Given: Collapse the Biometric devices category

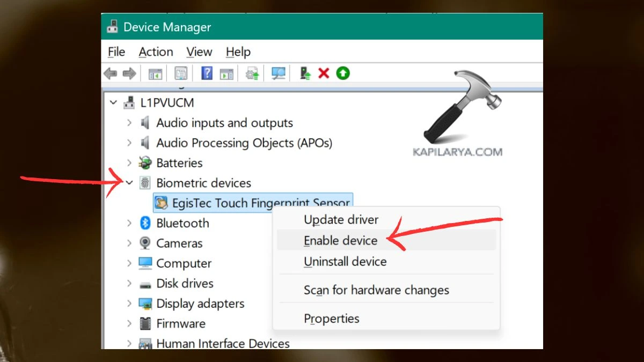Looking at the screenshot, I should tap(129, 183).
